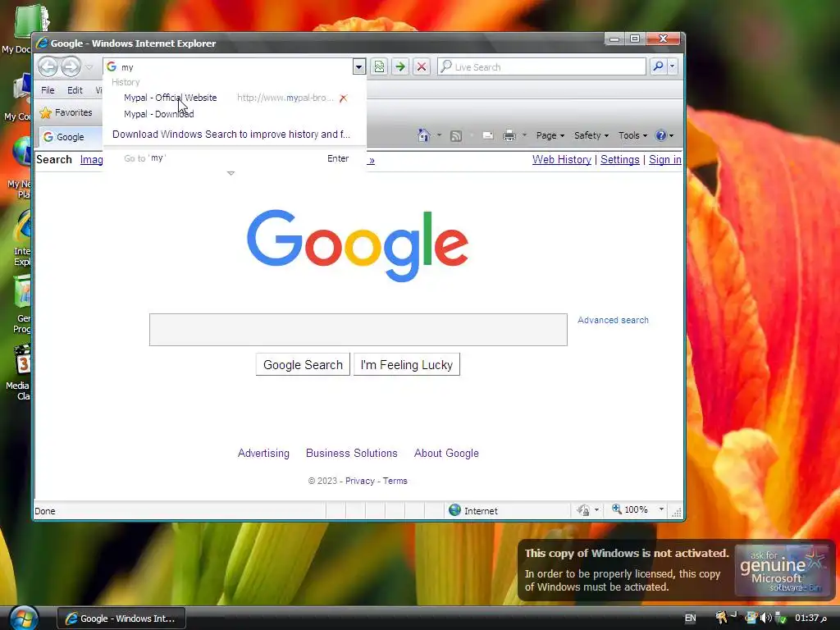Click the EN language indicator in tray
Image resolution: width=840 pixels, height=630 pixels.
pos(691,619)
